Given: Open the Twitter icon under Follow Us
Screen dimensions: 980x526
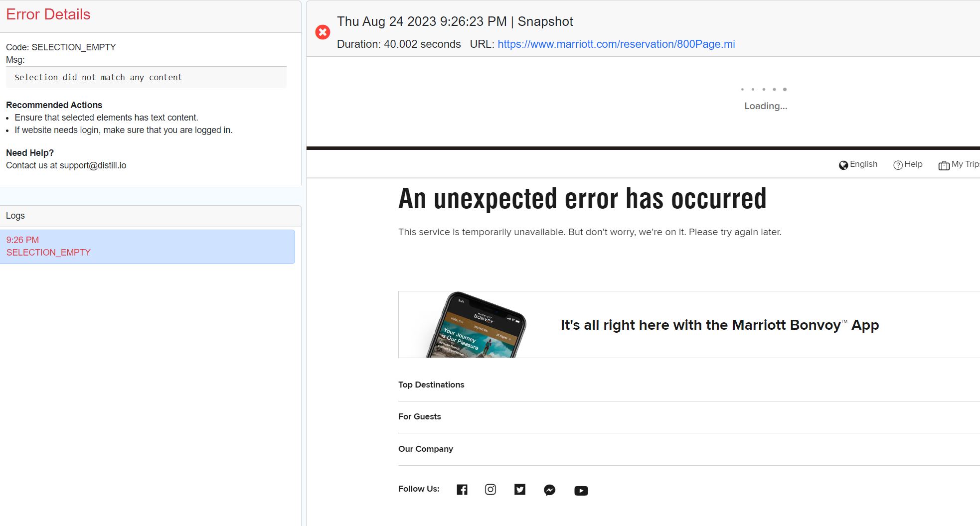Looking at the screenshot, I should (520, 490).
